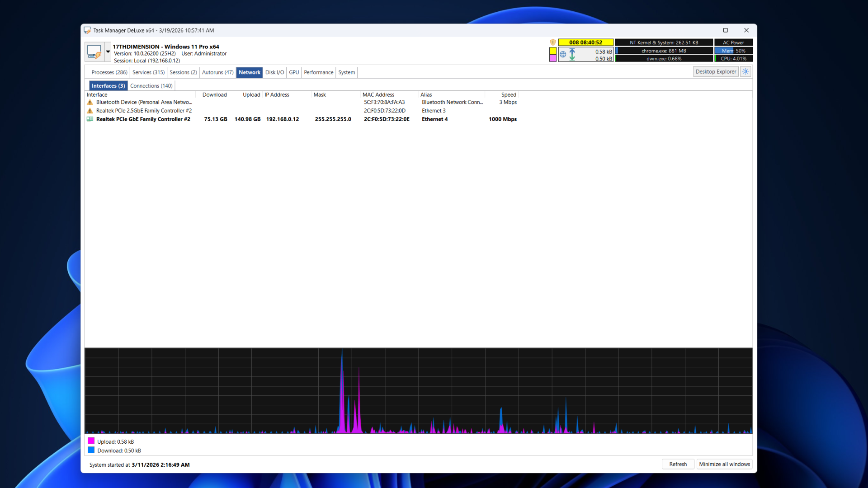Open the Performance tab

318,72
